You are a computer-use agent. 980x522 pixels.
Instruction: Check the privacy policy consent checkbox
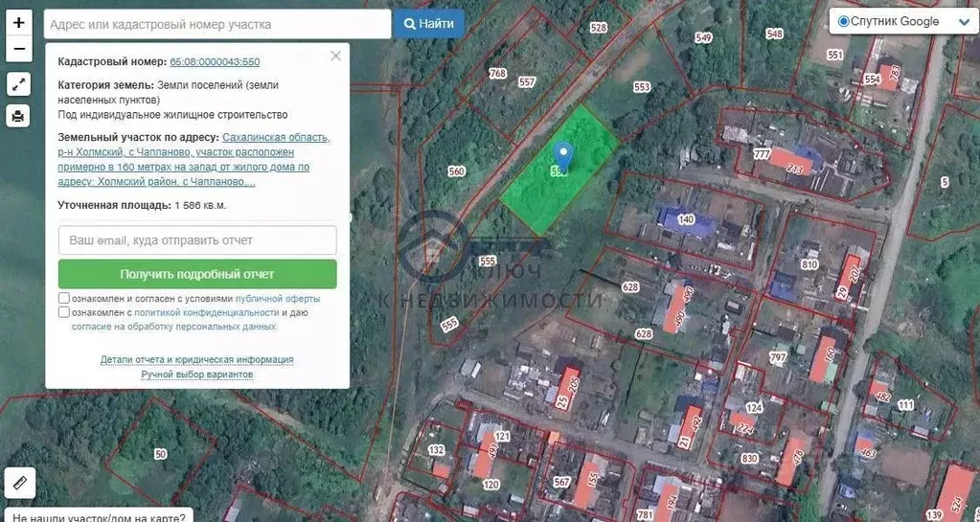click(64, 312)
